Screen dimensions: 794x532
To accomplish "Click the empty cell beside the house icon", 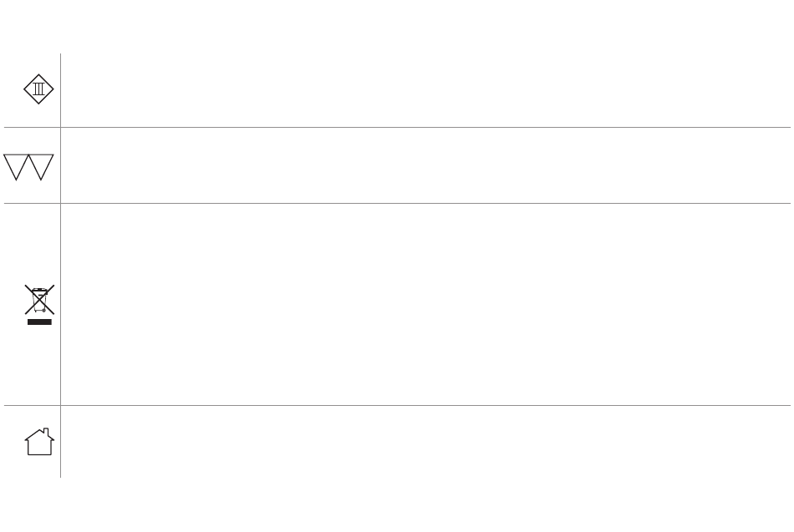I will (x=425, y=442).
